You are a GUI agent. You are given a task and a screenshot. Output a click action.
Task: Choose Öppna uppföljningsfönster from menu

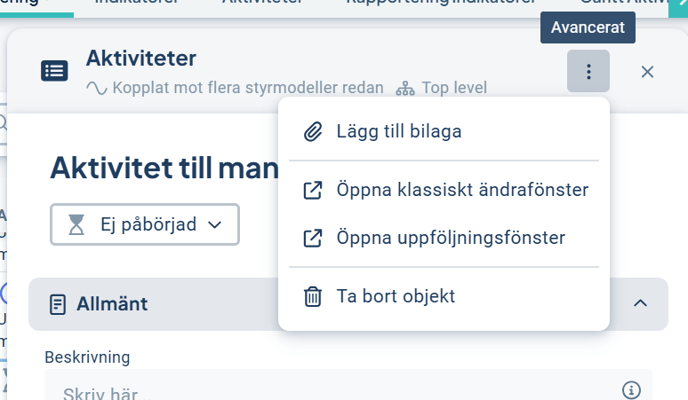[452, 238]
